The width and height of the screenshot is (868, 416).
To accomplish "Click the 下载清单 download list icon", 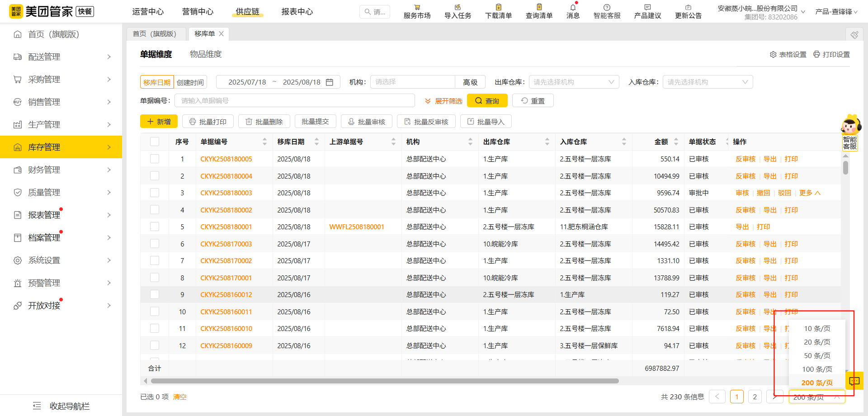I will [498, 11].
